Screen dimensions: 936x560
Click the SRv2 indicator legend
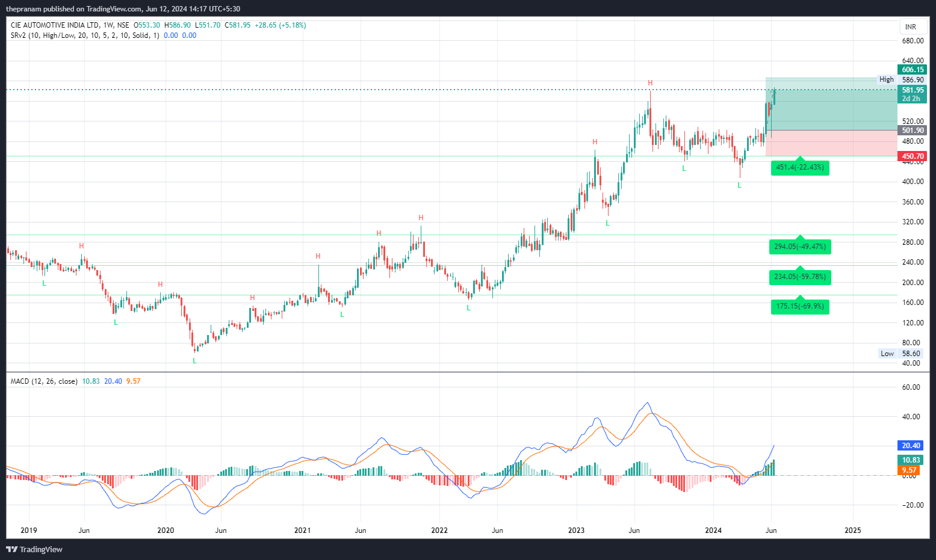(x=85, y=35)
